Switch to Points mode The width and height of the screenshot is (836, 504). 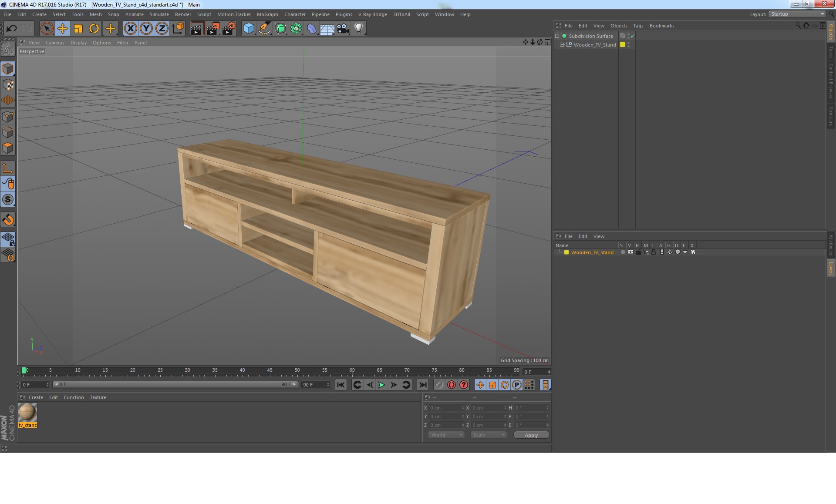[x=8, y=117]
